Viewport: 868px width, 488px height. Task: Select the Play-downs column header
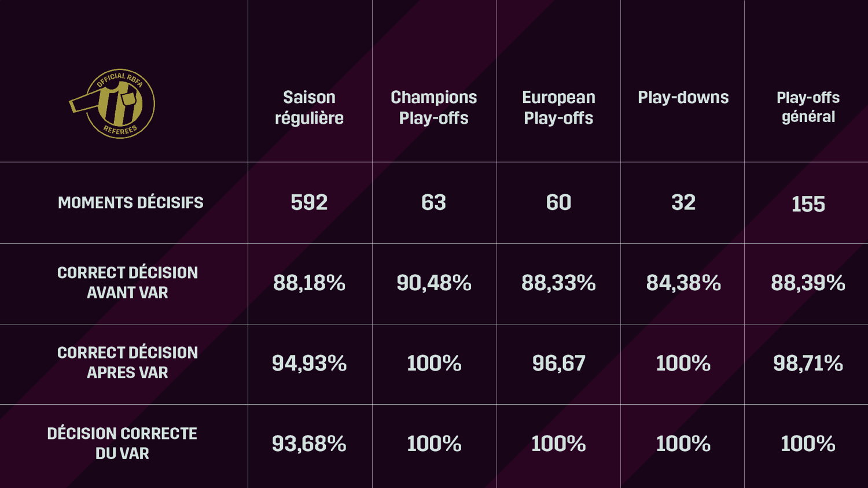[x=683, y=97]
